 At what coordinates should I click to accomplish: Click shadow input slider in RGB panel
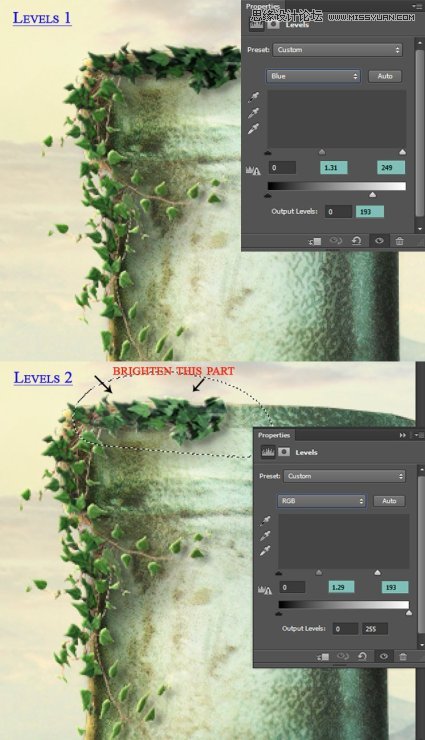[279, 572]
